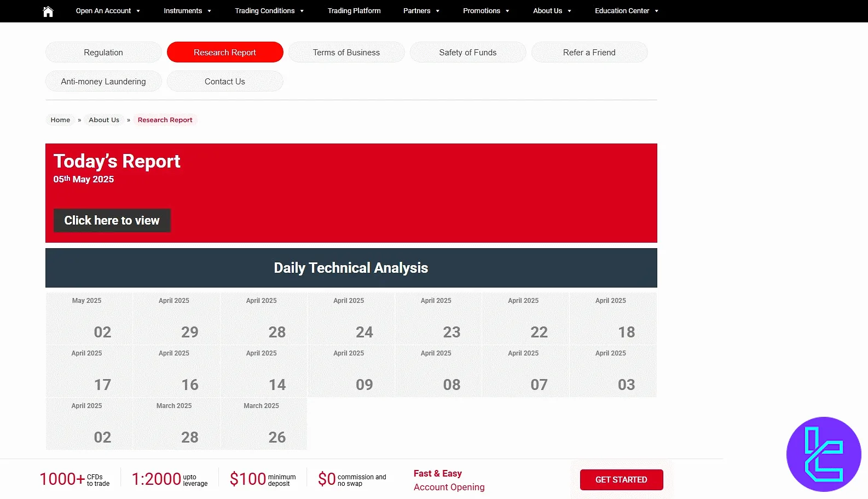Click the Research Report breadcrumb

tap(165, 120)
